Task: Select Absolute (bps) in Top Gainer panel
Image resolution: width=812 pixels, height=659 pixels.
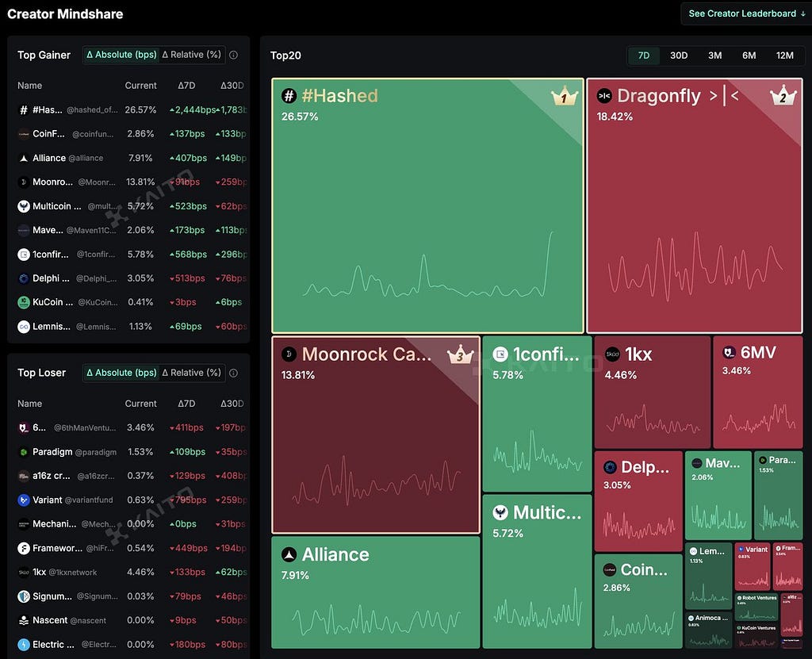Action: click(x=121, y=55)
